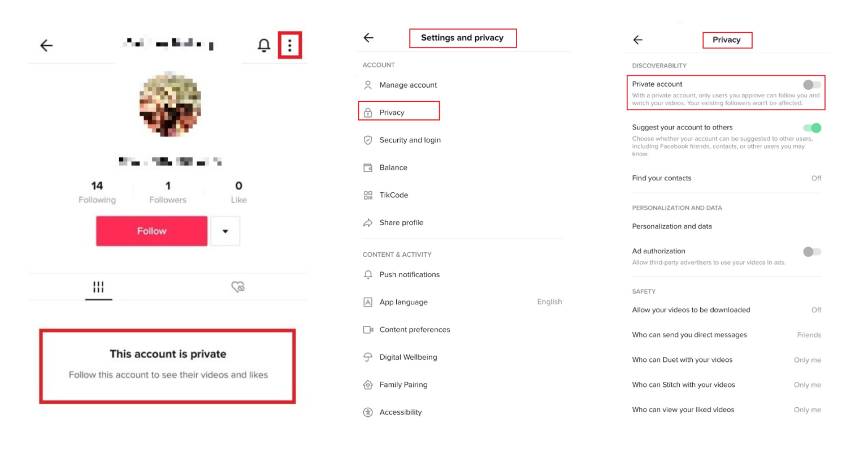This screenshot has height=461, width=868.
Task: Disable Suggest your account to others
Action: [811, 128]
